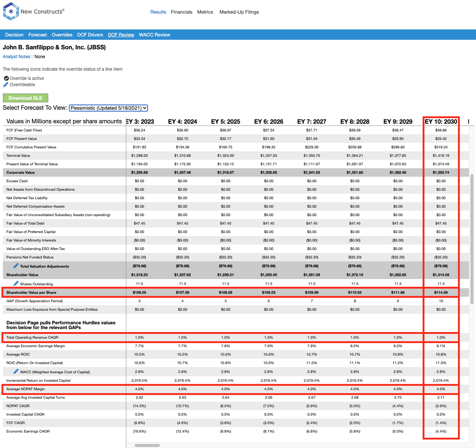Click the 8.1% economic earnings margin cell

click(441, 346)
